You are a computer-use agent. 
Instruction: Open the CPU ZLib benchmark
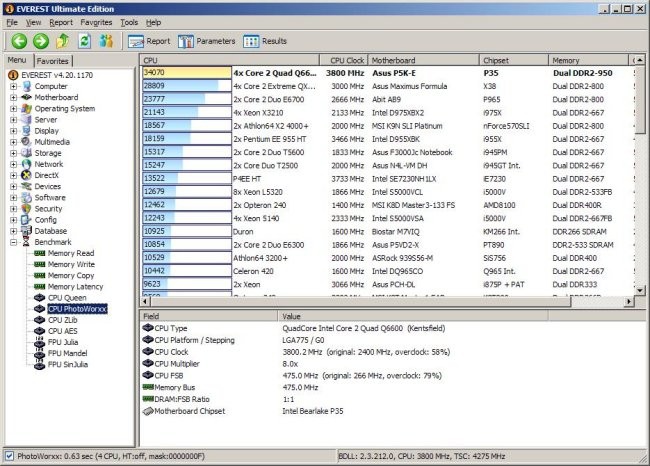point(63,320)
